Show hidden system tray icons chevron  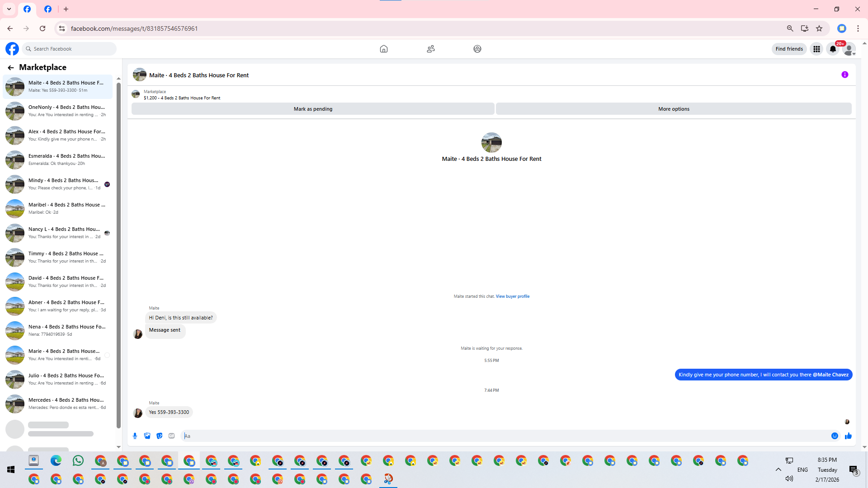coord(778,469)
